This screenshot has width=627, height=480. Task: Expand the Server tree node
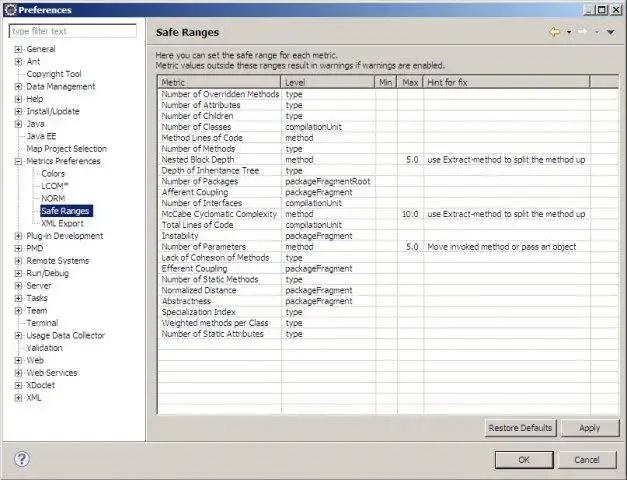[18, 286]
